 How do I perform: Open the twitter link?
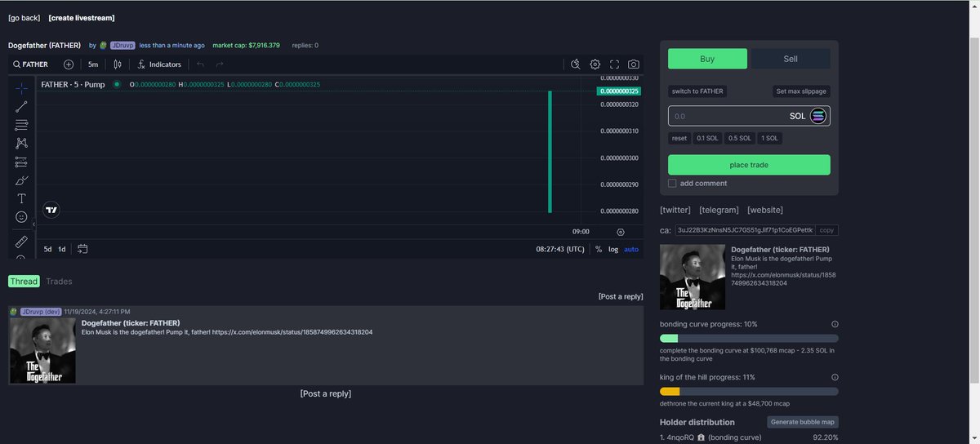(x=675, y=210)
